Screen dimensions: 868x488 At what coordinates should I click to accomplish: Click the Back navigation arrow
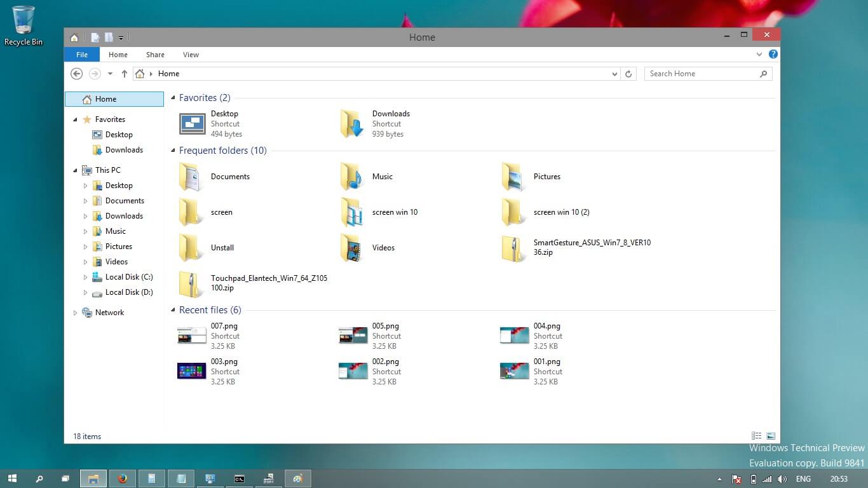(x=77, y=74)
